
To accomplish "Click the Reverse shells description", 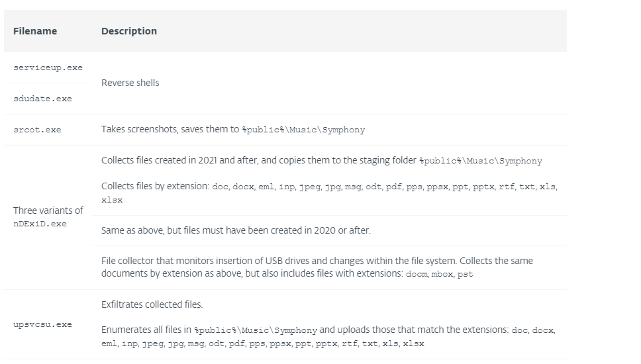I will pos(130,83).
